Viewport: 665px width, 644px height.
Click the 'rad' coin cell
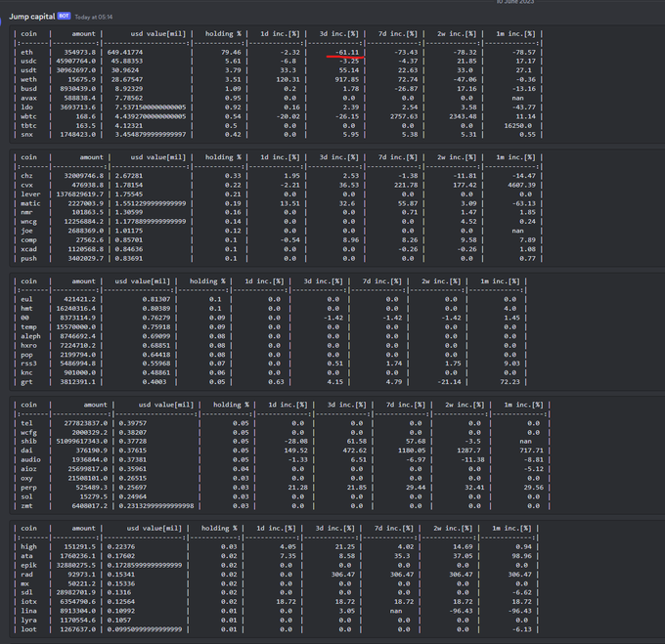click(26, 575)
